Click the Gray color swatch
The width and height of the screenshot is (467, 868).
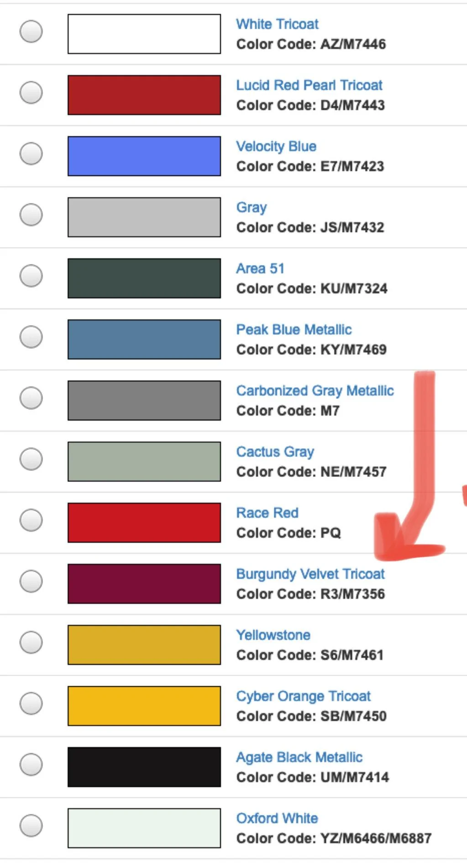point(144,217)
